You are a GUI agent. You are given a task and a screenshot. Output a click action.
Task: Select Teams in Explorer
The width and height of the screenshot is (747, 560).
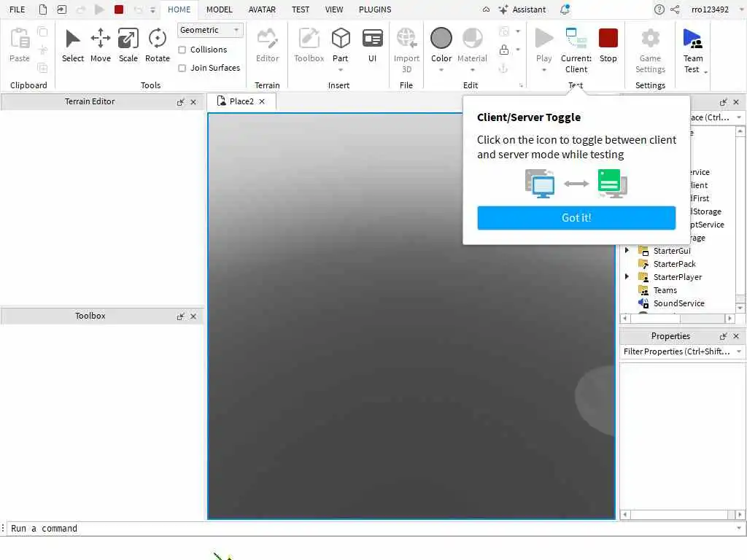[665, 290]
